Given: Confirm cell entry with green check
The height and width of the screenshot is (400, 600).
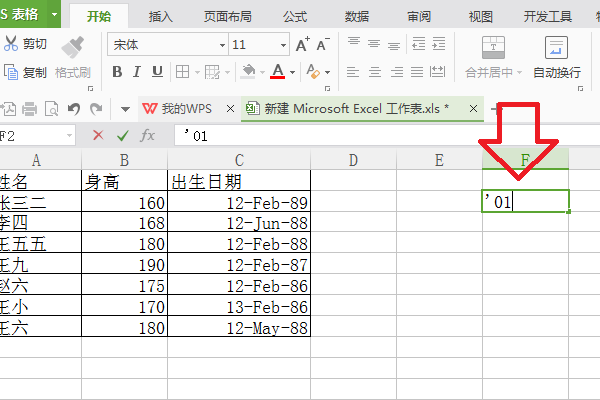Looking at the screenshot, I should [122, 135].
